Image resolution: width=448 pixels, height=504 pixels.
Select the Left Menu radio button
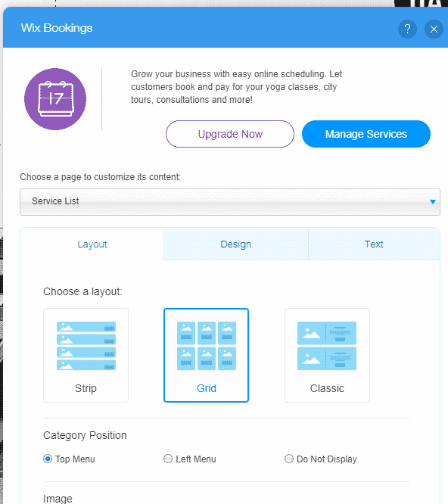point(168,459)
